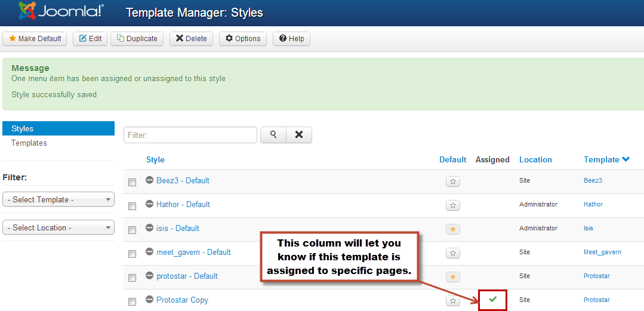Check the Beez3 - Default row checkbox

(133, 183)
